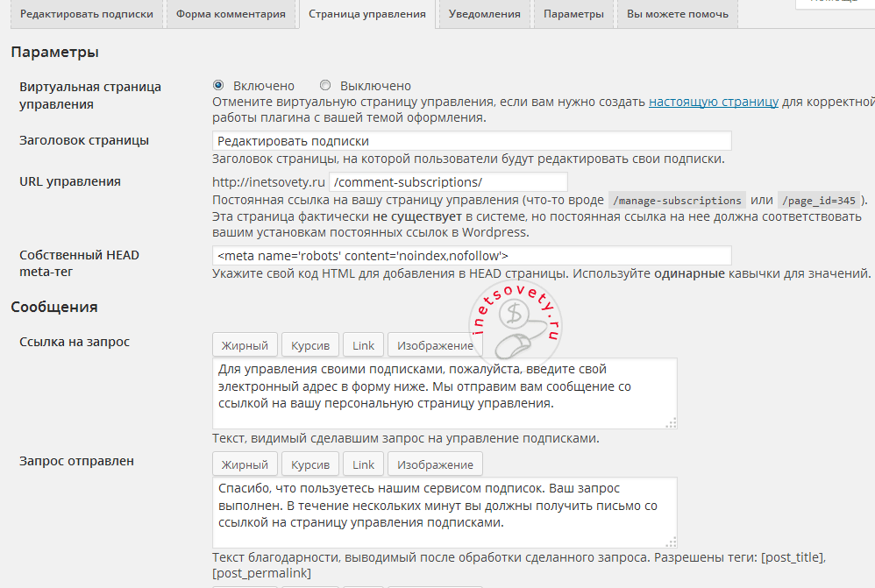Enable the "Включено" radio for virtual management page
This screenshot has width=875, height=588.
217,85
